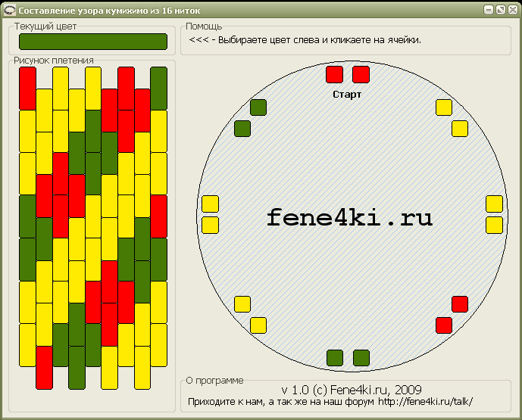Click the upper green cell in the disc's top-left pair
522x420 pixels.
pyautogui.click(x=258, y=107)
